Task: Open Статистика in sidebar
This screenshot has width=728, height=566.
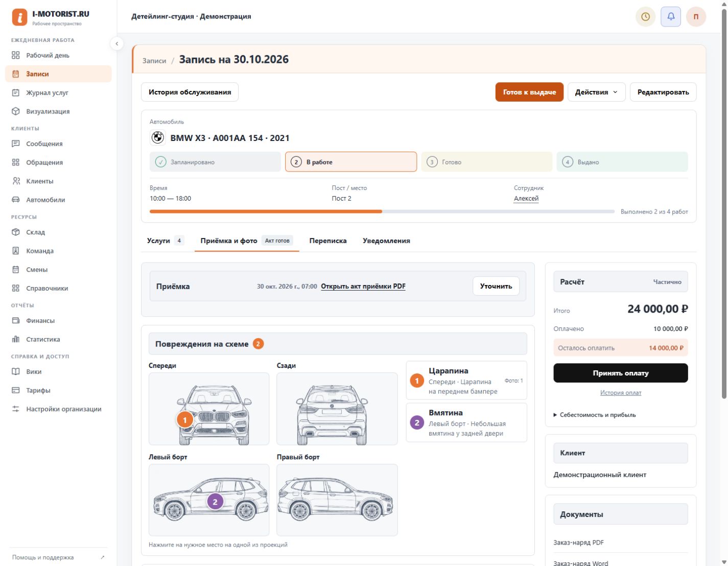Action: (x=58, y=339)
